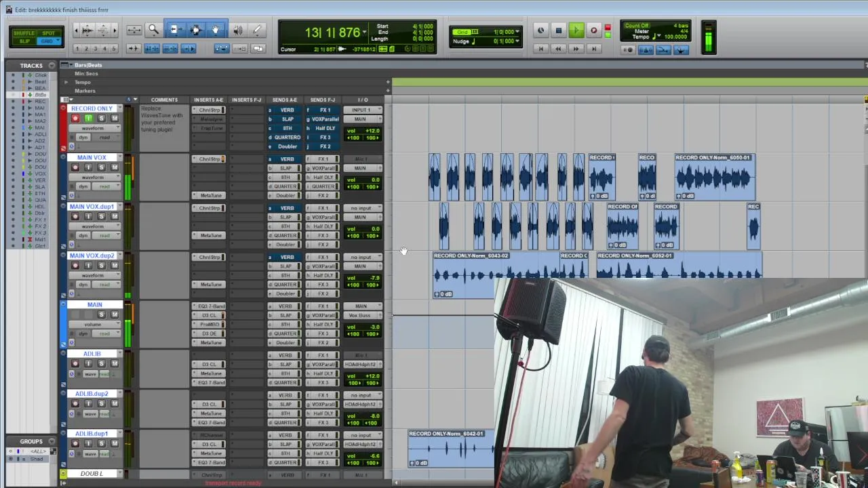Viewport: 868px width, 488px height.
Task: Select the Pencil tool
Action: pyautogui.click(x=257, y=30)
